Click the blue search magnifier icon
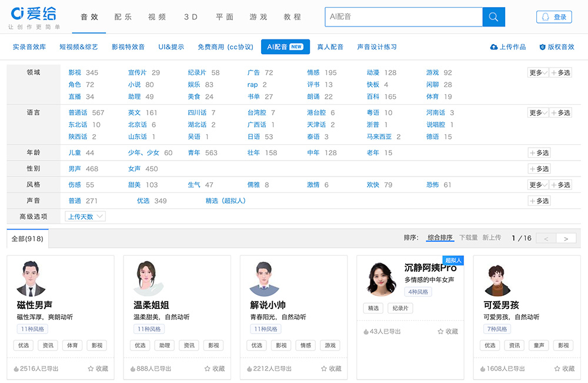 tap(493, 17)
